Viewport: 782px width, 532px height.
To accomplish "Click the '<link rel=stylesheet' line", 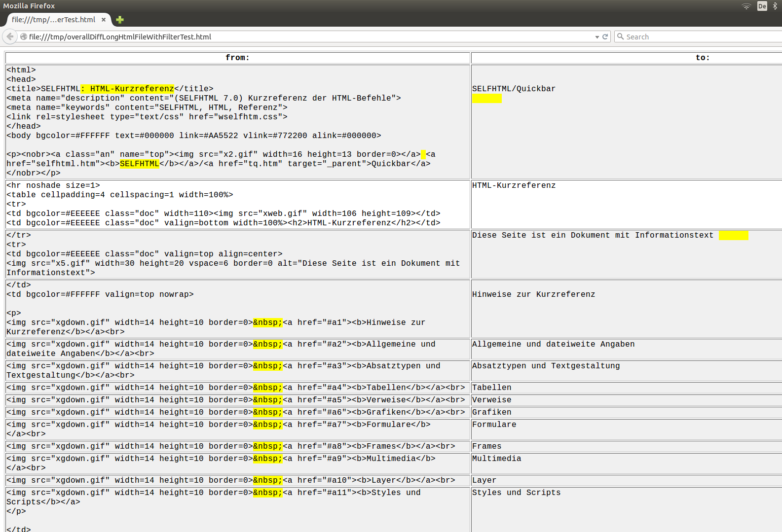I will (147, 117).
